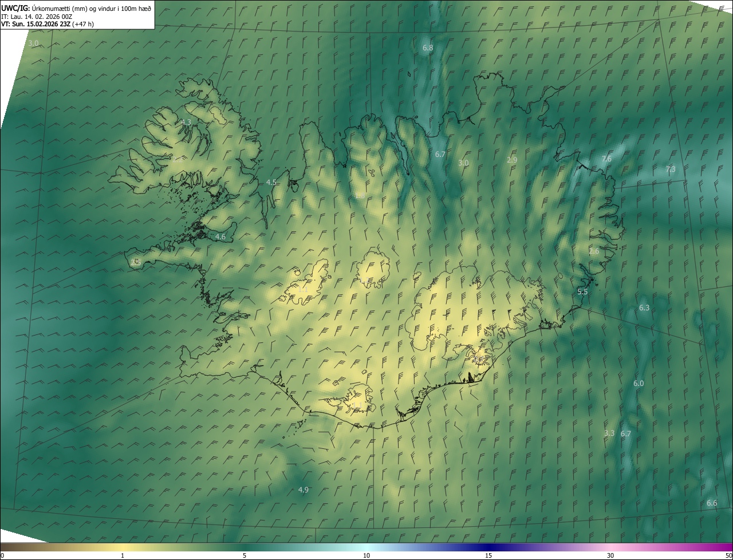Click the 7.6 value label
The width and height of the screenshot is (733, 560).
coord(606,159)
